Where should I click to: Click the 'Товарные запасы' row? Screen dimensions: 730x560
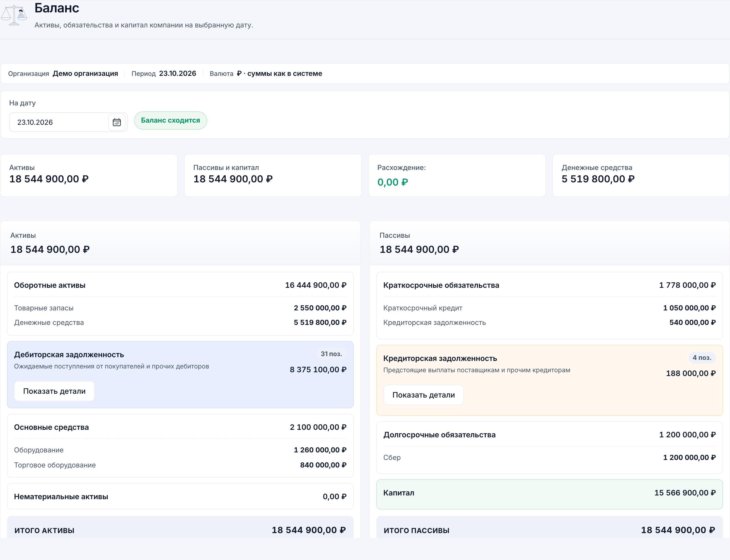[x=180, y=308]
